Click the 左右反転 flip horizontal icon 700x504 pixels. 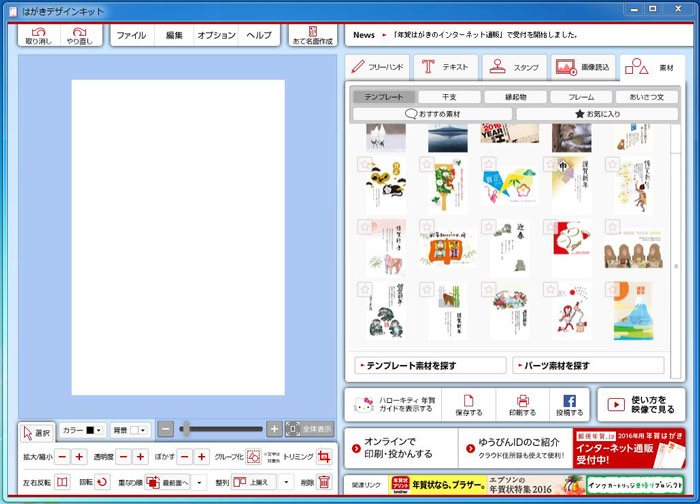[62, 482]
